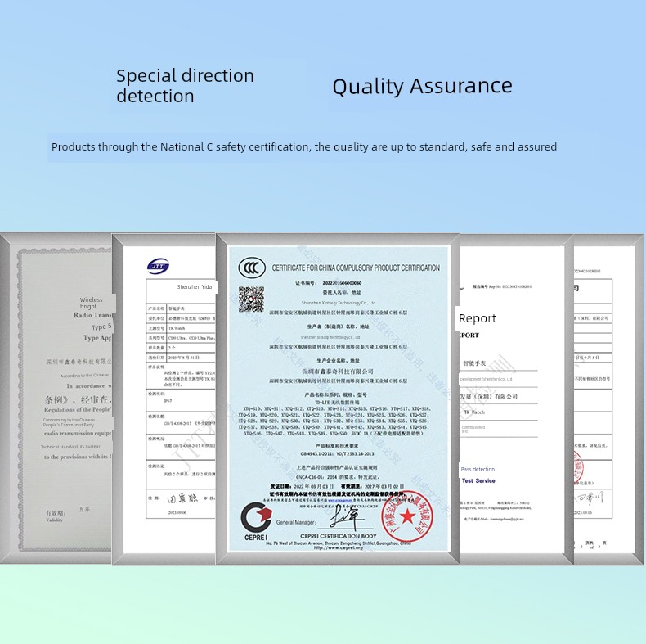Click the "Special direction detection" heading

(185, 86)
